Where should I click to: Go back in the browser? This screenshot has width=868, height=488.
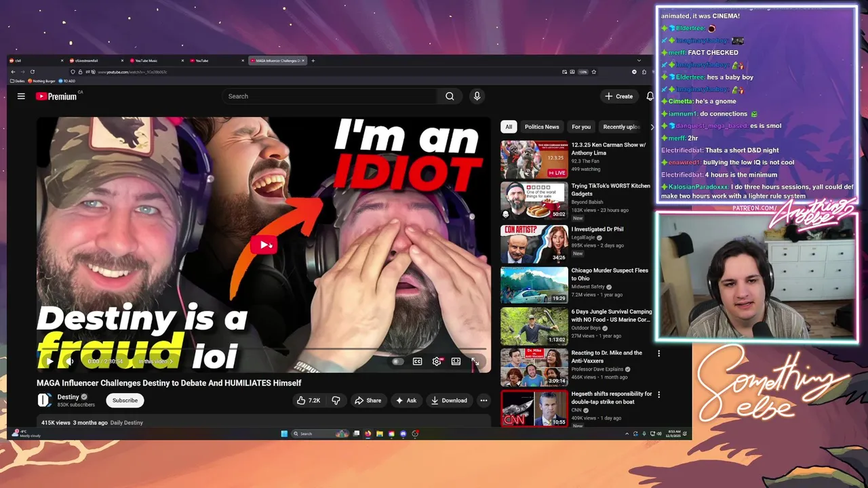point(13,72)
